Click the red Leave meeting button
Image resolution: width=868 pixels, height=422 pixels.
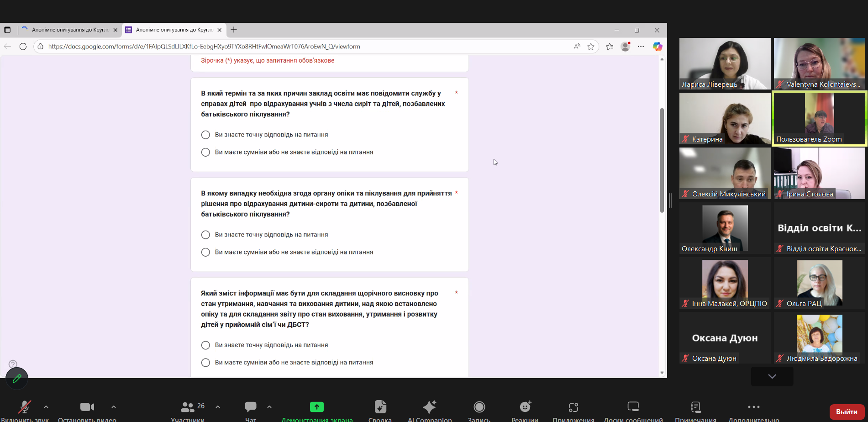(x=846, y=411)
